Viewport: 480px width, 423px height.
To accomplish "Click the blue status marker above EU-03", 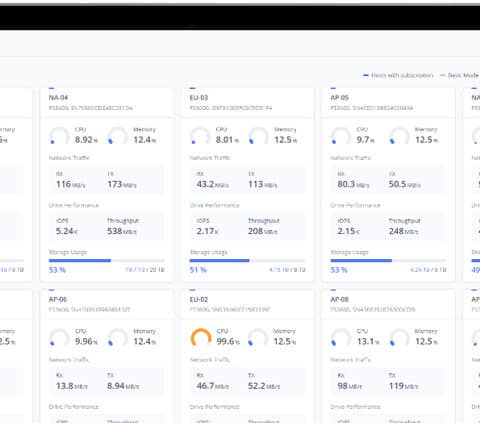I will pyautogui.click(x=192, y=88).
